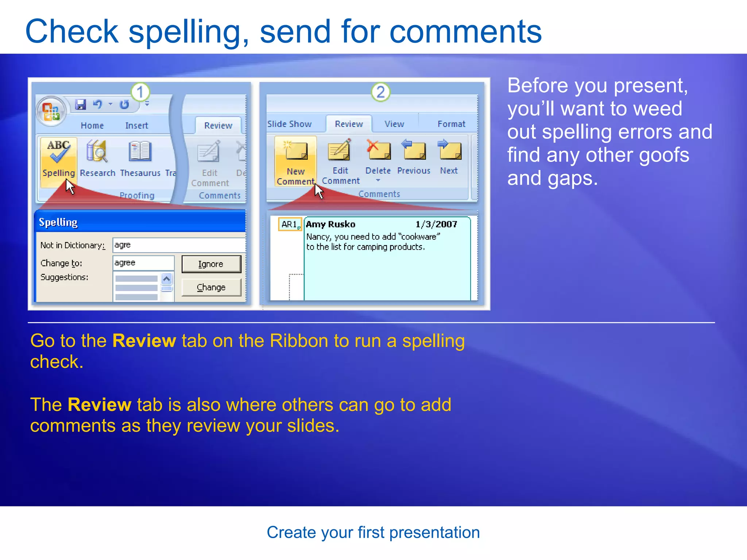747x560 pixels.
Task: Click the Suggestions label in Spelling dialog
Action: point(64,277)
